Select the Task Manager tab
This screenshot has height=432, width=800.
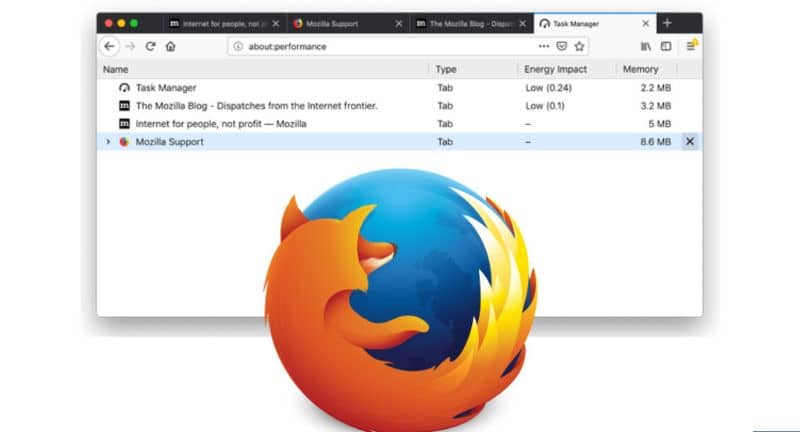pos(595,23)
